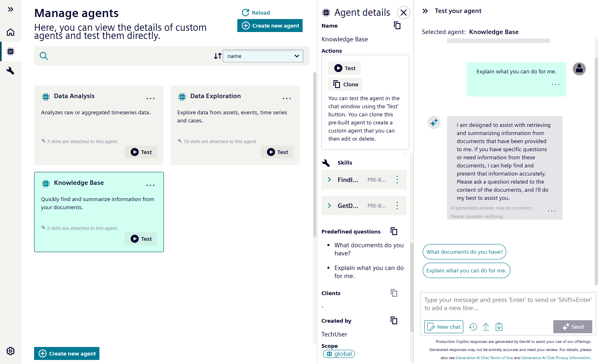Click the chat message input field
Screen dimensions: 602x364
tap(508, 304)
